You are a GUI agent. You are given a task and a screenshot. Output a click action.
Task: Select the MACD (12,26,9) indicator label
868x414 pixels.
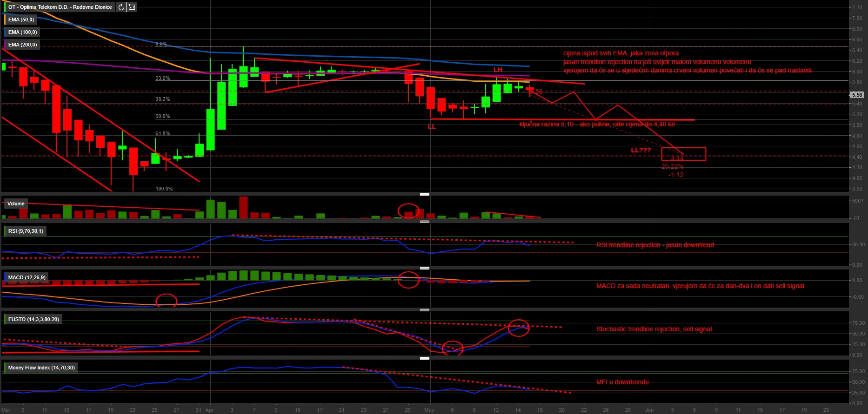pos(27,277)
